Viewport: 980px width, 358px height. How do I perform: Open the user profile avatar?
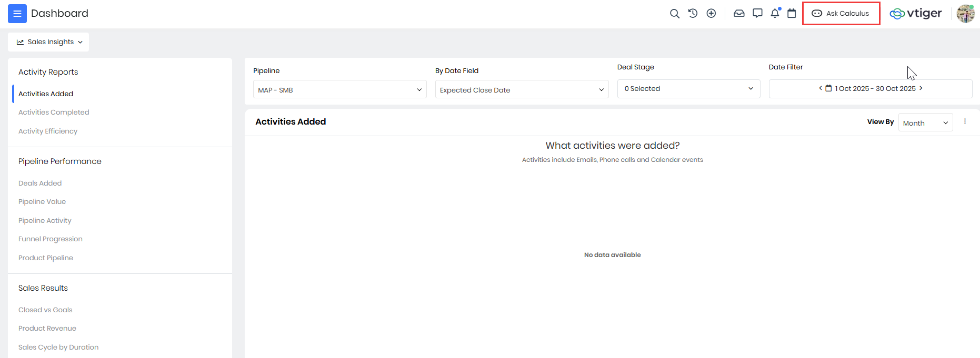(965, 14)
